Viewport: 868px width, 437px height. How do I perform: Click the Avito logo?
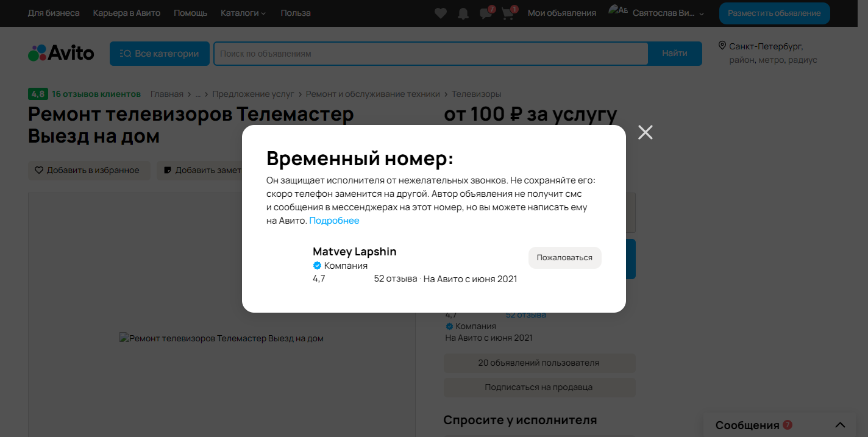[61, 53]
